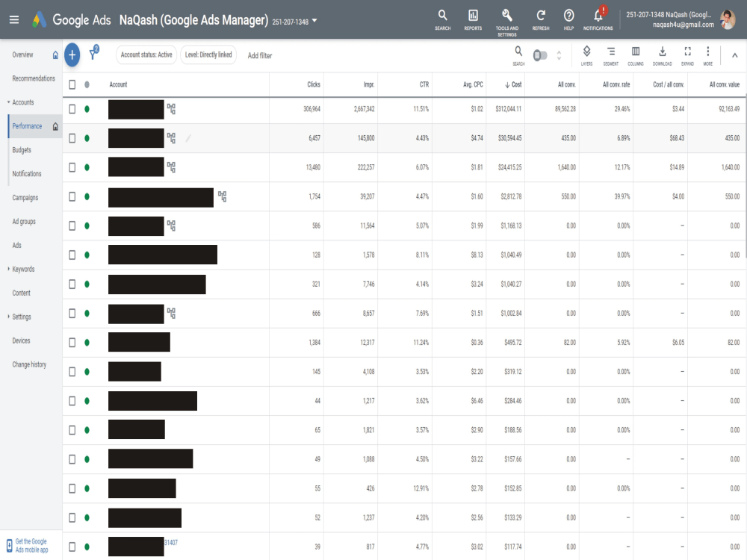Sort by Avg. CPC column header

[x=473, y=85]
